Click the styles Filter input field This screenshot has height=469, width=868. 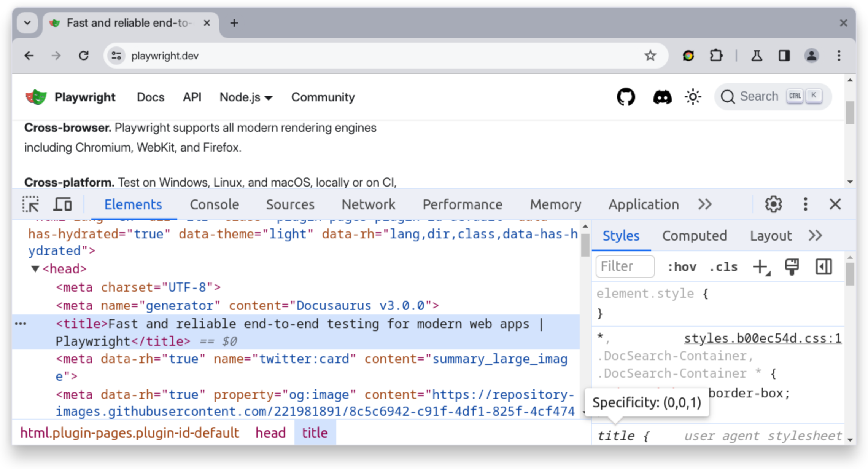tap(625, 266)
